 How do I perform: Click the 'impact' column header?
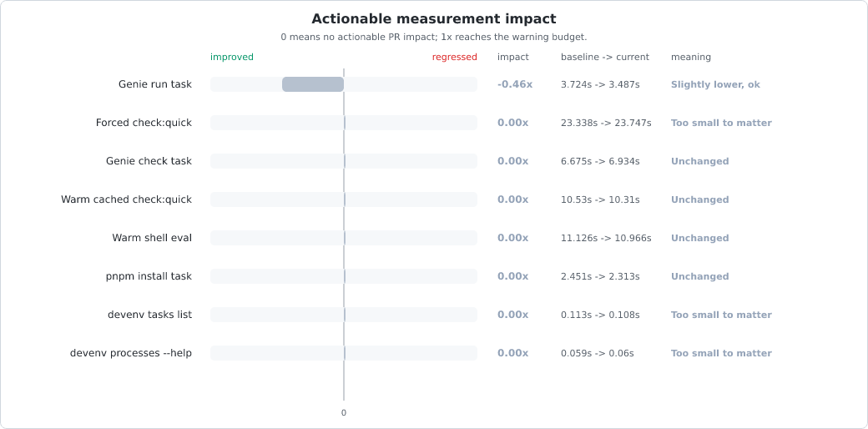(x=513, y=57)
